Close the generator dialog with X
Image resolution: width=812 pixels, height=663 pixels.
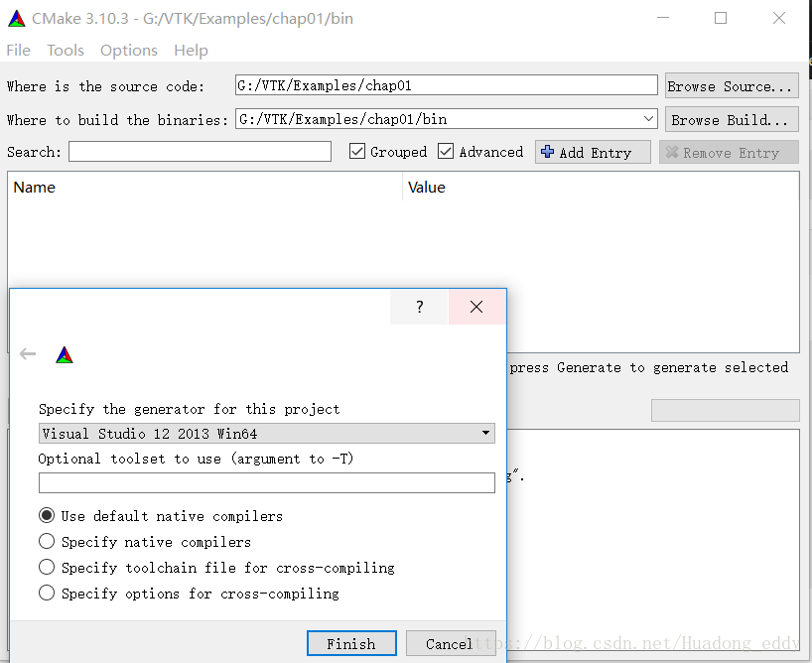click(476, 307)
